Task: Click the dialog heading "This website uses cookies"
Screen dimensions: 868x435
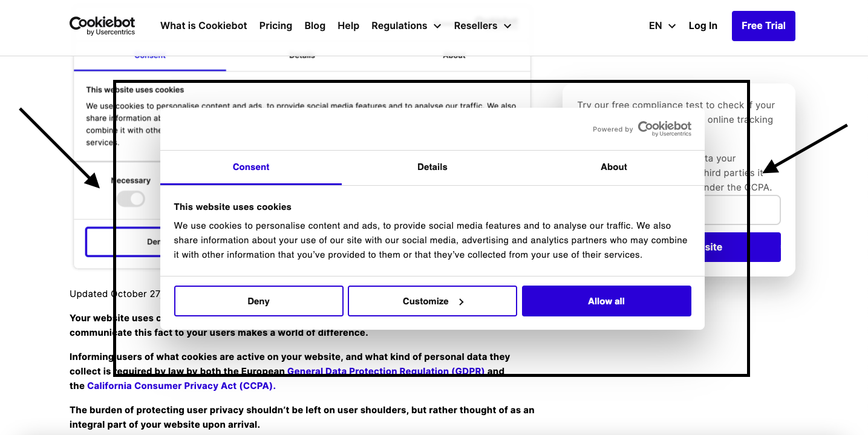Action: click(x=233, y=207)
